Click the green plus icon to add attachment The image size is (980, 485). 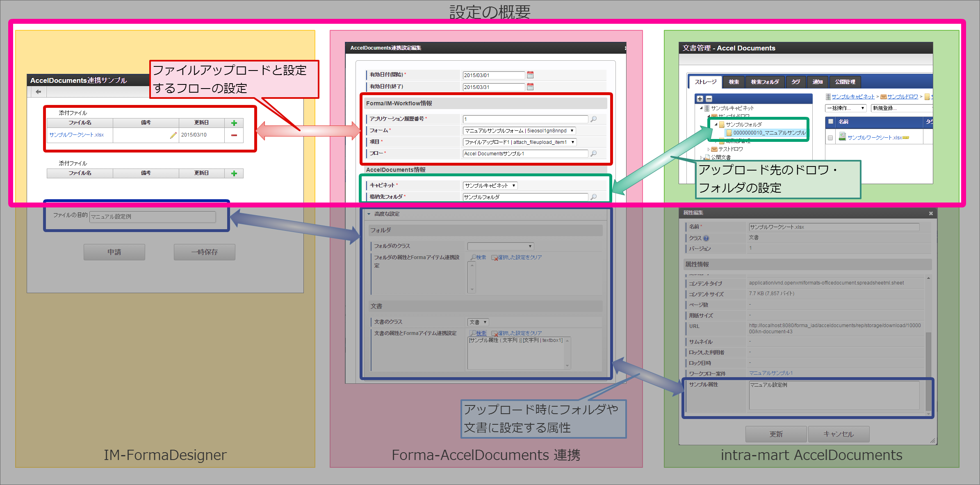[x=234, y=122]
